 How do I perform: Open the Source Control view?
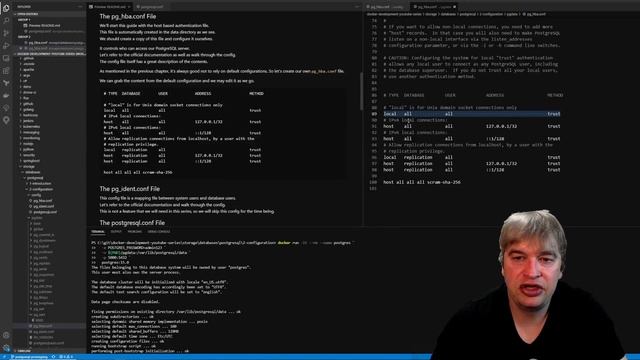click(x=6, y=33)
